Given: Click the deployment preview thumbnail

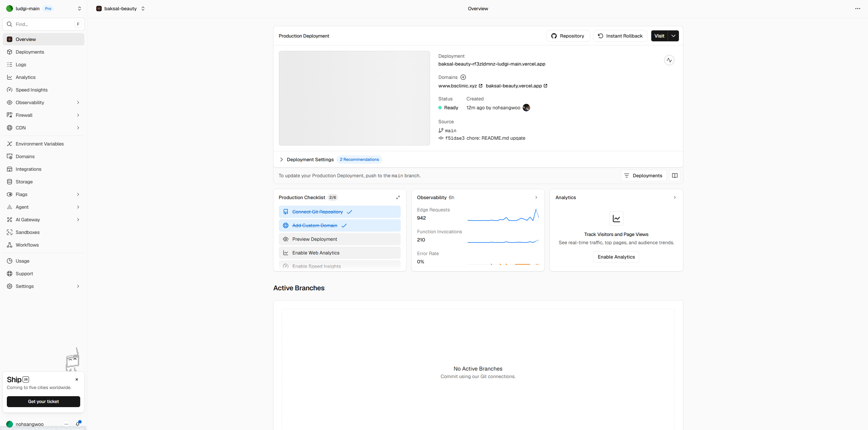Looking at the screenshot, I should click(354, 98).
